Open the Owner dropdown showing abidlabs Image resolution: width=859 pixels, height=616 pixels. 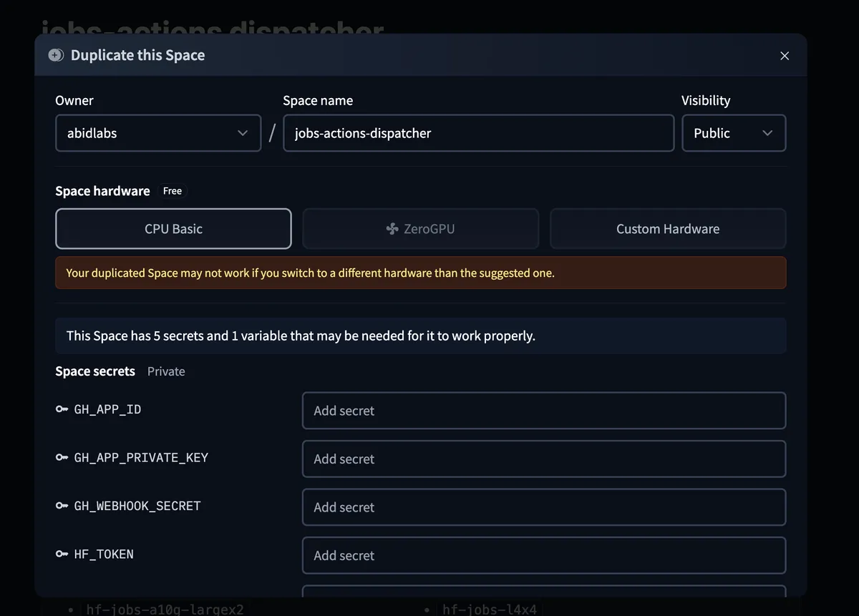(158, 133)
